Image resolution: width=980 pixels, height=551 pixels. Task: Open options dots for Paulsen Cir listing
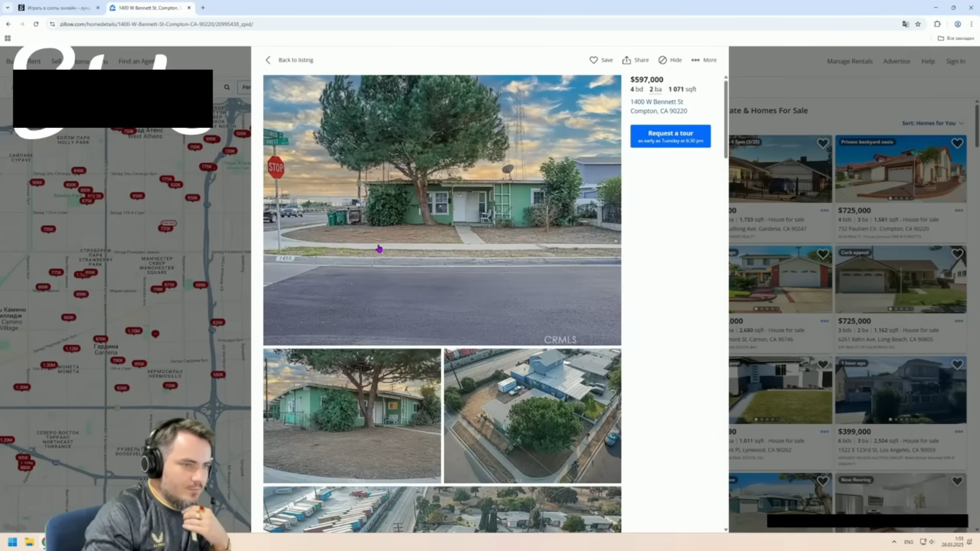(959, 210)
